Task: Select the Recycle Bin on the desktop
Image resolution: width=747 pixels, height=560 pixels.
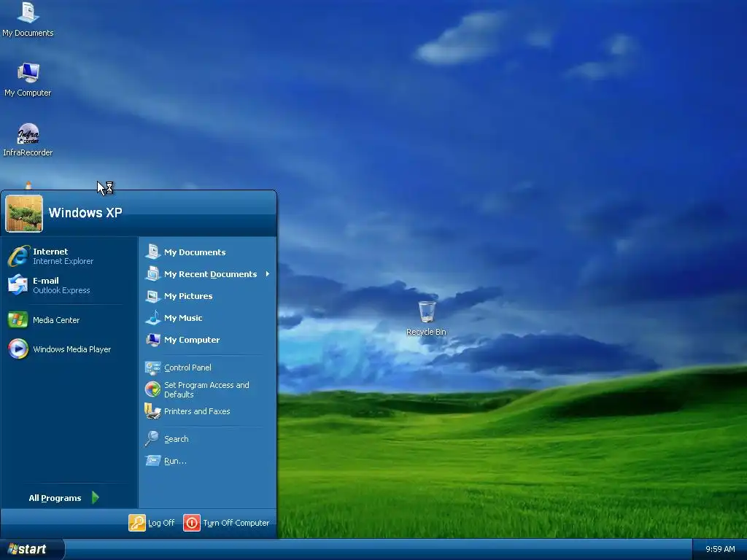Action: pyautogui.click(x=426, y=318)
